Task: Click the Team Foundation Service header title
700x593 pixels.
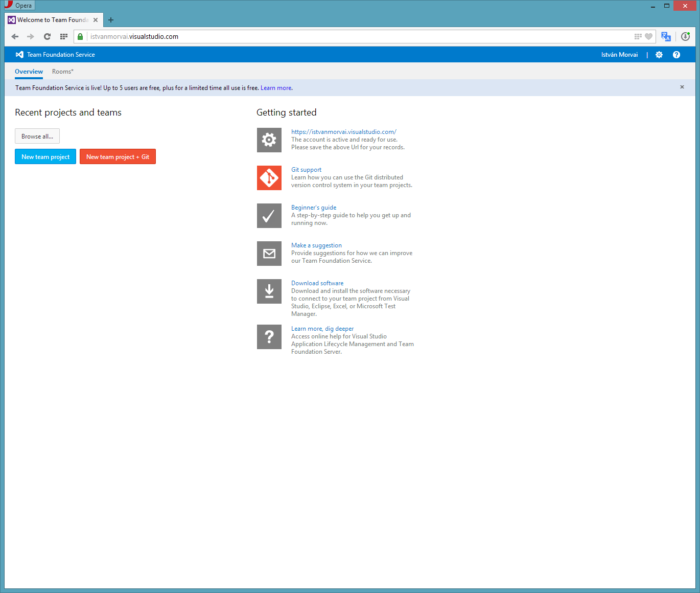Action: (61, 55)
